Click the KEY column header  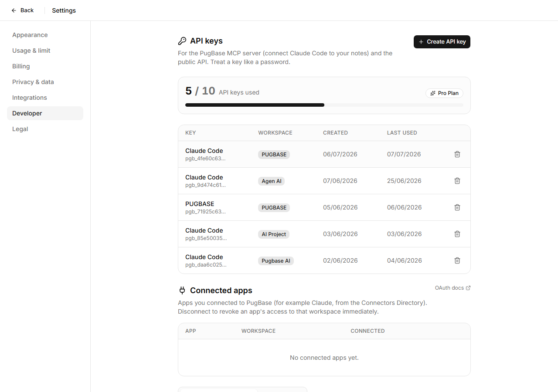click(191, 133)
